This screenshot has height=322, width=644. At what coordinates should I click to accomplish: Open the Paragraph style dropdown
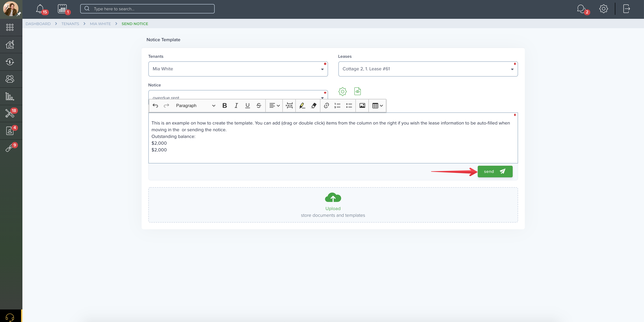[x=195, y=106]
